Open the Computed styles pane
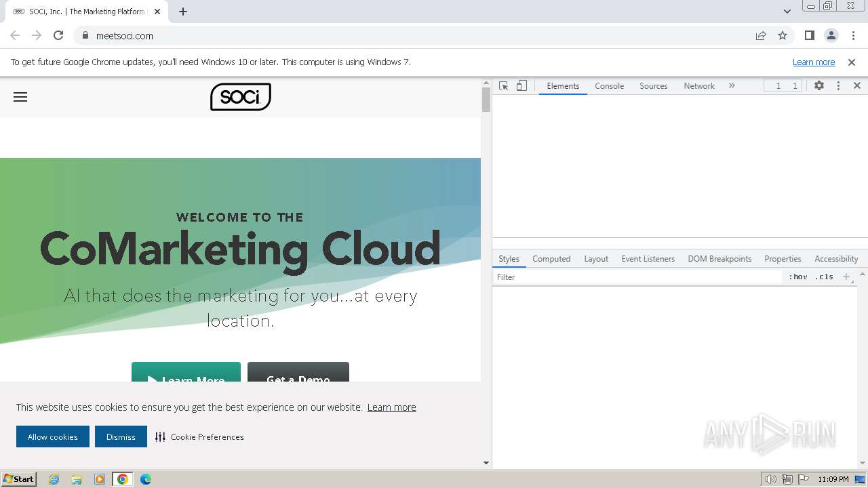Viewport: 868px width, 488px height. coord(551,259)
